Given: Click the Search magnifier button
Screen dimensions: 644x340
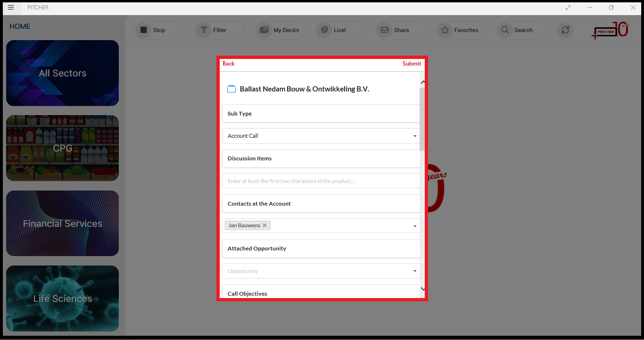Looking at the screenshot, I should tap(505, 30).
